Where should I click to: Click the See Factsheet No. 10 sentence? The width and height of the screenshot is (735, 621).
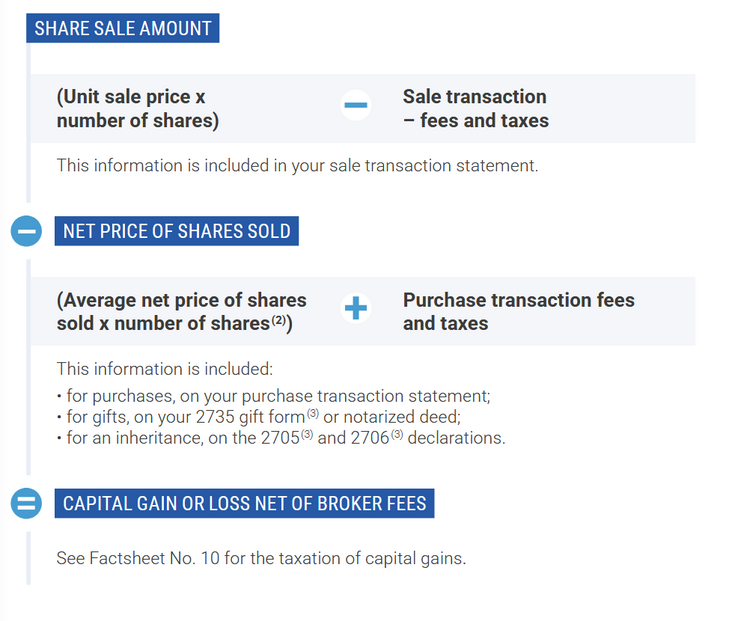pos(261,558)
